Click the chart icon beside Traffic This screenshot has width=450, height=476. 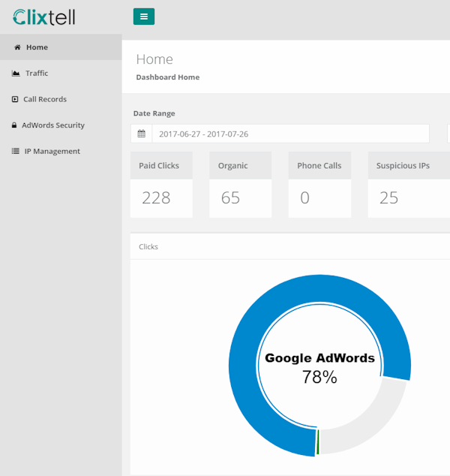(x=16, y=73)
